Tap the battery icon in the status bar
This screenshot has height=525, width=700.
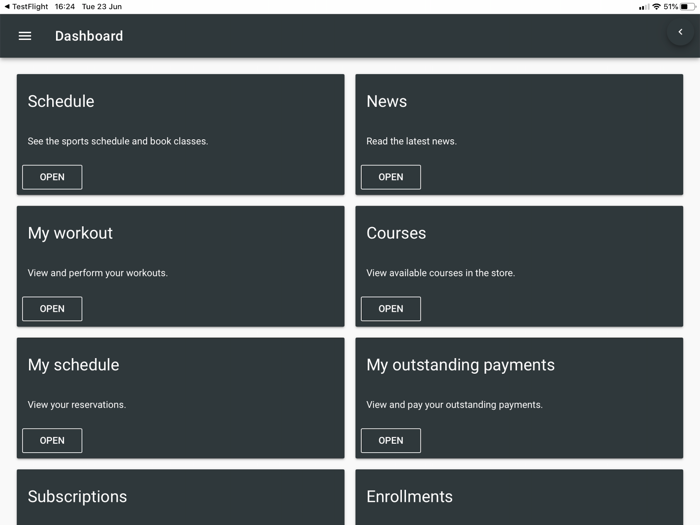click(688, 6)
